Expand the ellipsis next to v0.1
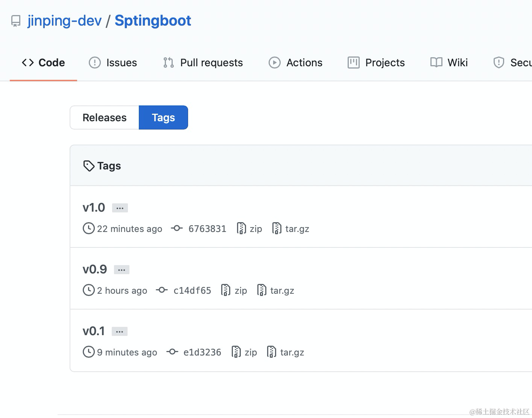Screen dimensions: 532x418 pyautogui.click(x=120, y=331)
